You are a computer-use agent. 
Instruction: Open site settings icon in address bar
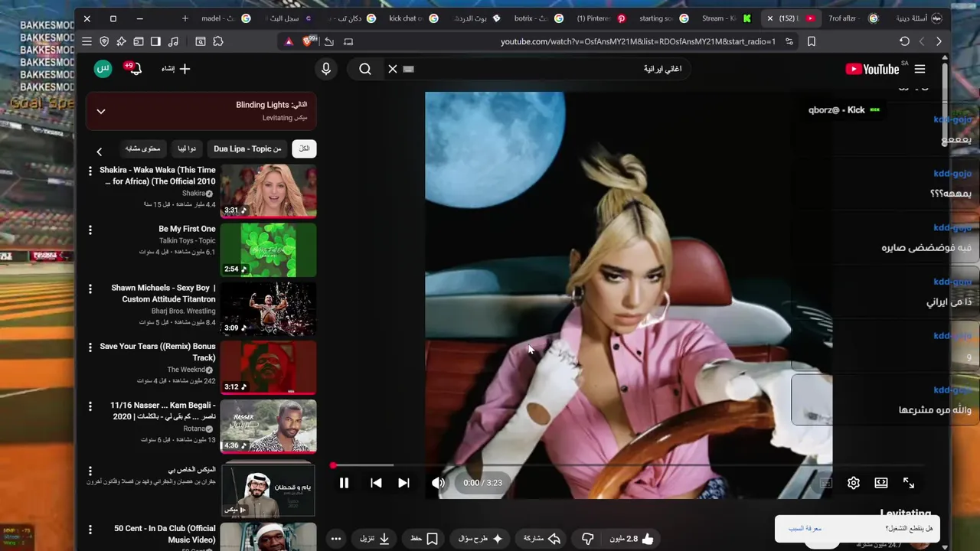pos(789,41)
